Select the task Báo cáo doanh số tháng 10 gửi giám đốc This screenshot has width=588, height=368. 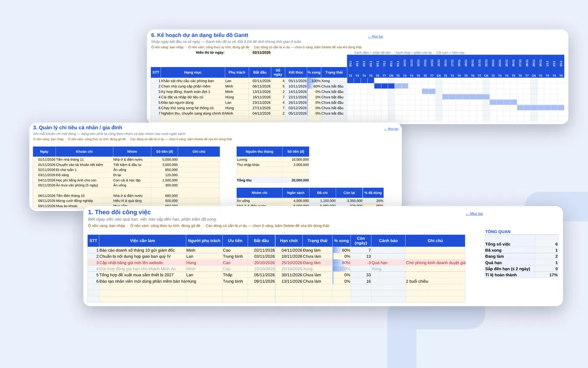143,250
